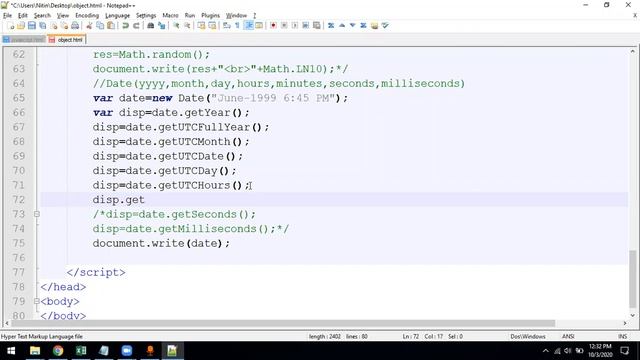Viewport: 640px width, 360px height.
Task: Click the ANSI encoding status entry
Action: 568,337
